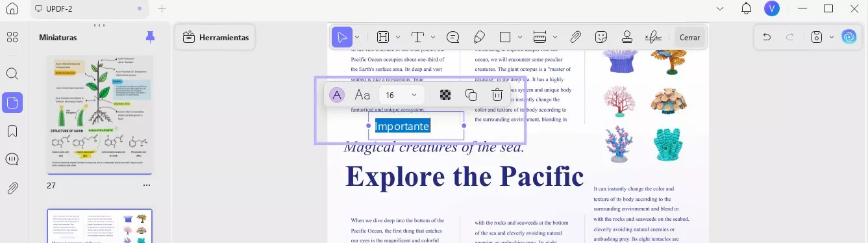Toggle the opacity checkerboard option
The height and width of the screenshot is (243, 868).
tap(445, 95)
